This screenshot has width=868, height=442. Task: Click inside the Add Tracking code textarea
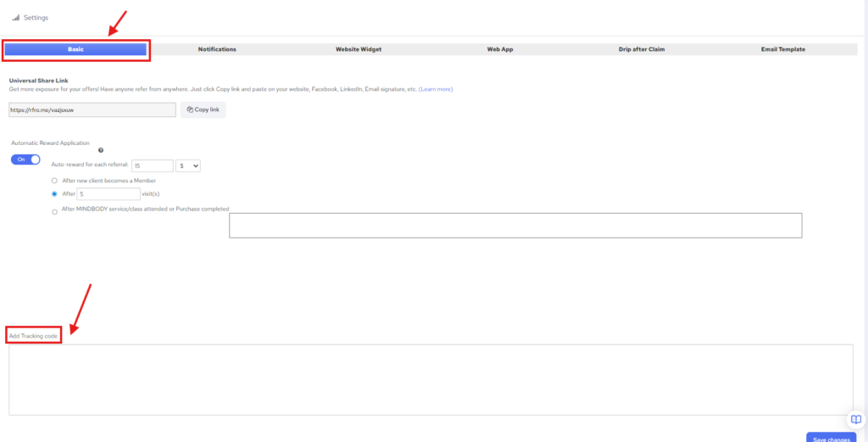(431, 379)
